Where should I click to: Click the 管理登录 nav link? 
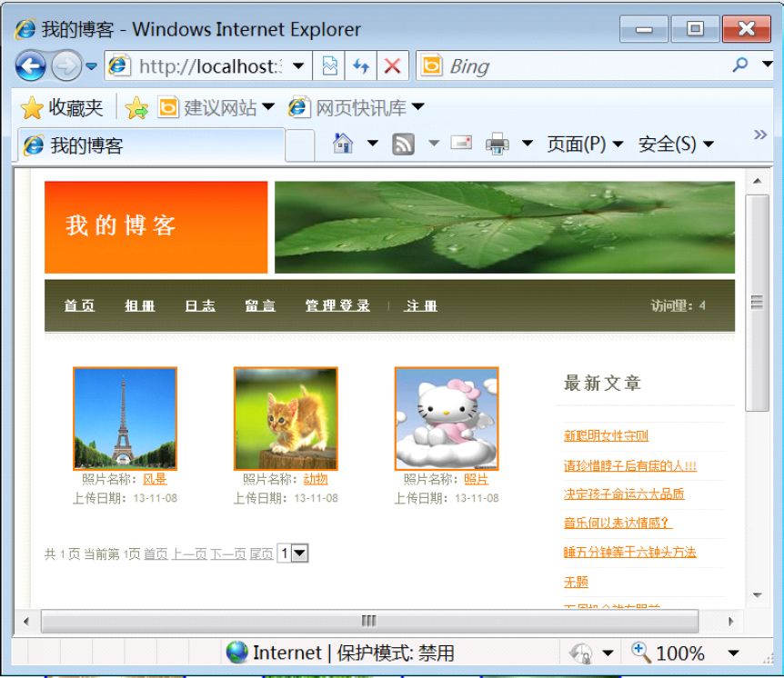coord(338,305)
